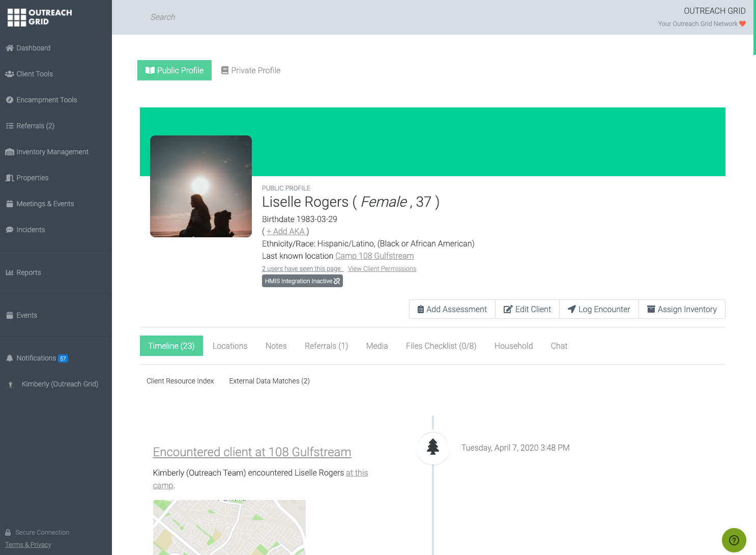Click the Reports bar chart icon
This screenshot has width=756, height=555.
(x=9, y=272)
